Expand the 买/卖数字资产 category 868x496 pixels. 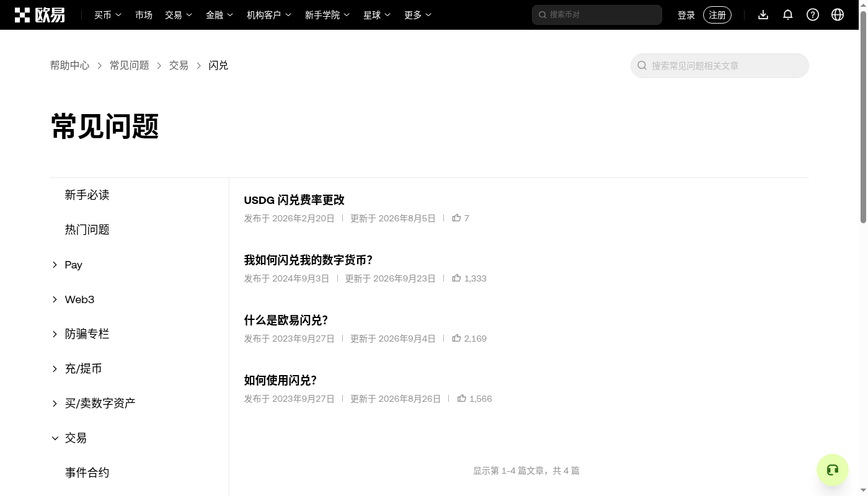(55, 404)
